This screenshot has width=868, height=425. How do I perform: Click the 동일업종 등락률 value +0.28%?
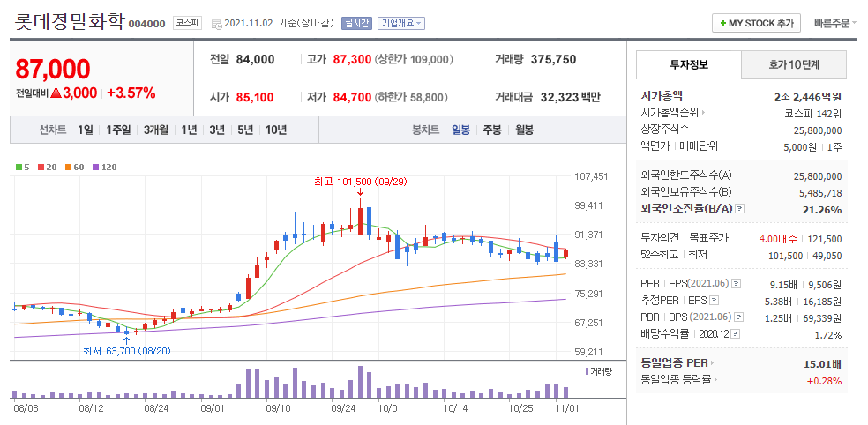point(824,381)
